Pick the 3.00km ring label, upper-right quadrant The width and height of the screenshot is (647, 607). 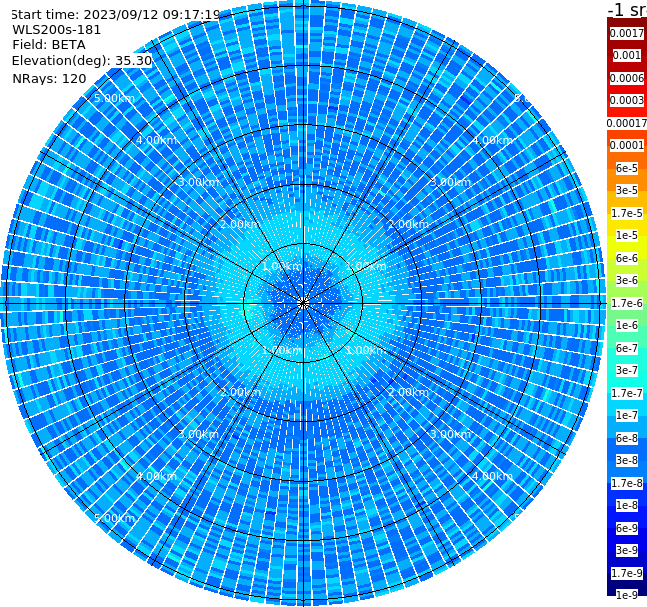(x=450, y=182)
